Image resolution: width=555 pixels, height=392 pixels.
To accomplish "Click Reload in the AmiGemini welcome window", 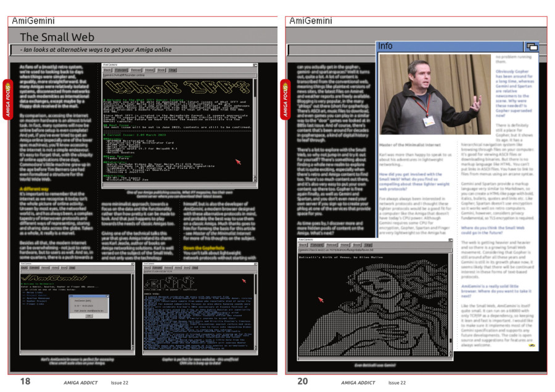I will [x=45, y=267].
